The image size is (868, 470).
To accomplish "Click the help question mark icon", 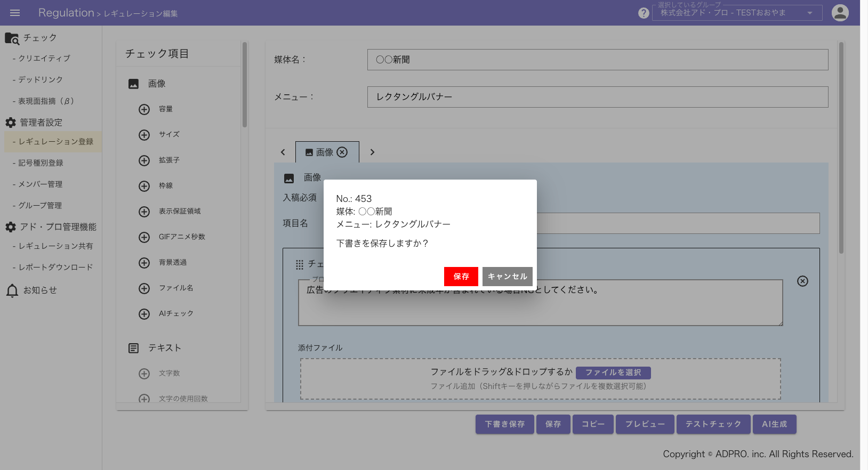I will coord(644,13).
